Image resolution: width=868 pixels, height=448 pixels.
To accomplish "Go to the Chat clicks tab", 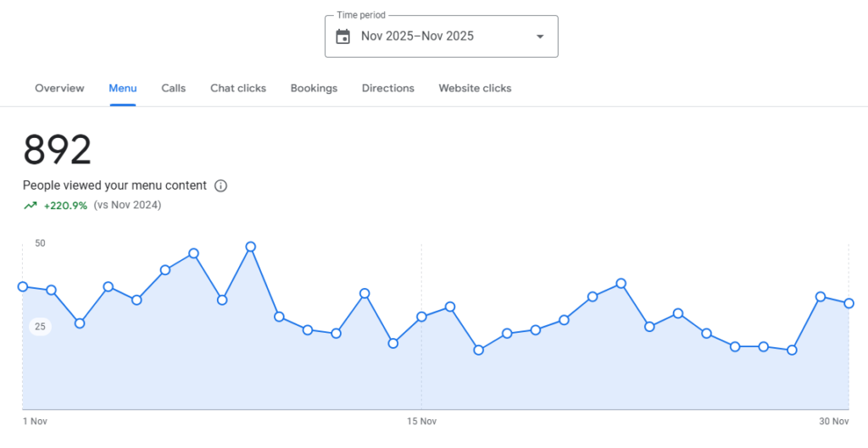I will [x=238, y=88].
